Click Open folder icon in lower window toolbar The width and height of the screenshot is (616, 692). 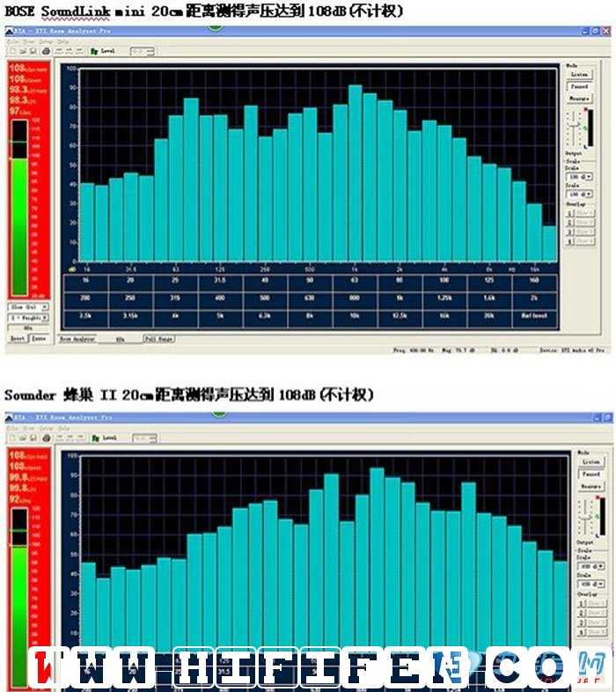[x=23, y=438]
